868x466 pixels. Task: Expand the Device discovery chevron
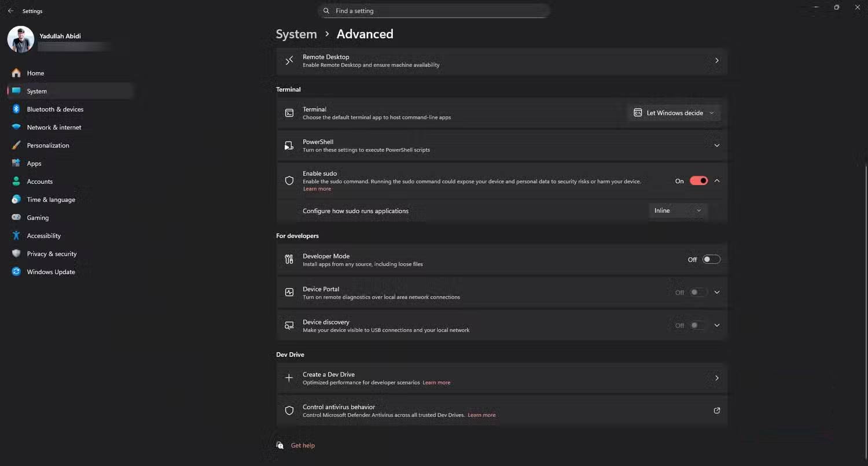click(x=717, y=326)
